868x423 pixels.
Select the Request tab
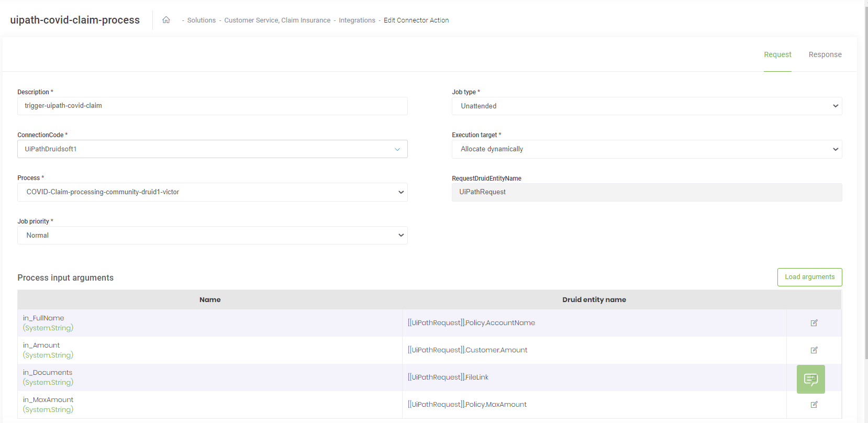[777, 54]
